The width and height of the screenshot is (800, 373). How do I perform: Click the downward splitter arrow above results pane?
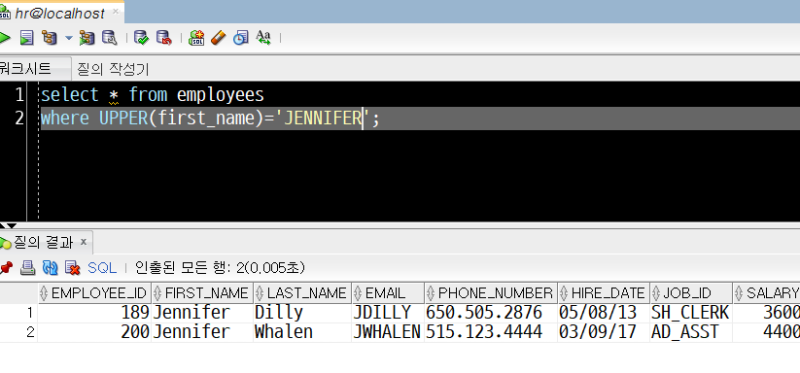pos(12,226)
